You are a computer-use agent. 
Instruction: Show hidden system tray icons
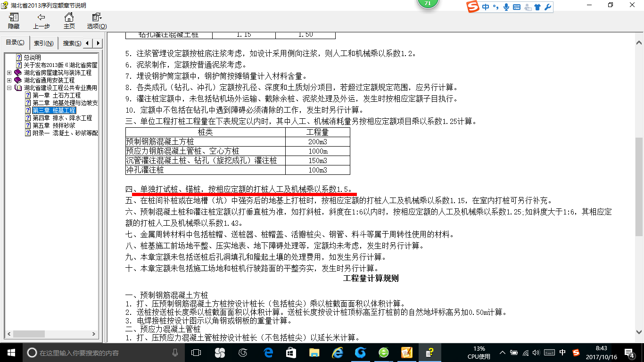pyautogui.click(x=504, y=353)
